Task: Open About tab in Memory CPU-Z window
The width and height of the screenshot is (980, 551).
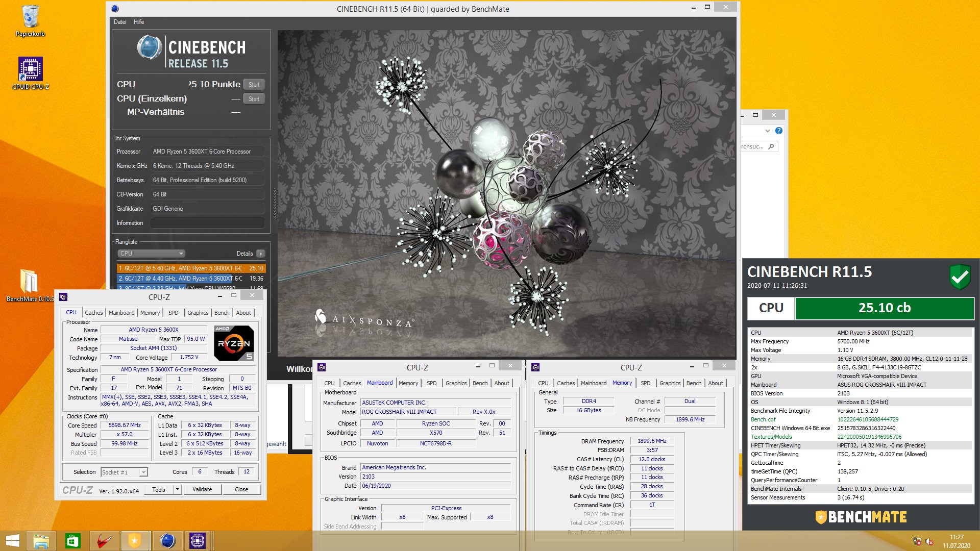Action: [x=716, y=383]
